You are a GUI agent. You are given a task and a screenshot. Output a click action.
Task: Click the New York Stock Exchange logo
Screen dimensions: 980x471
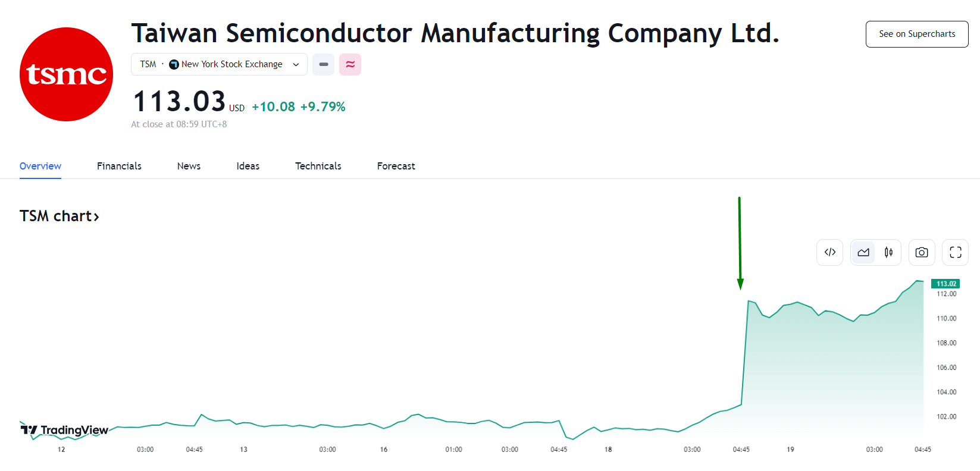click(x=174, y=64)
